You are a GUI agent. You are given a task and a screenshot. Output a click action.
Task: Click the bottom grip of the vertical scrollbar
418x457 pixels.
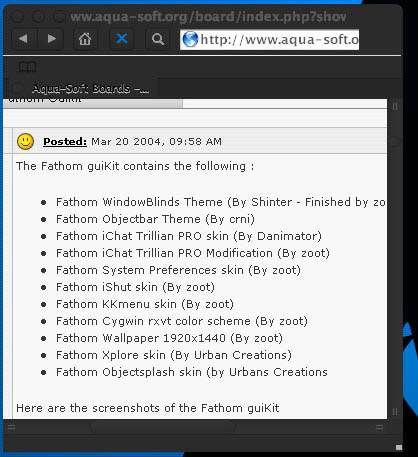click(x=395, y=412)
